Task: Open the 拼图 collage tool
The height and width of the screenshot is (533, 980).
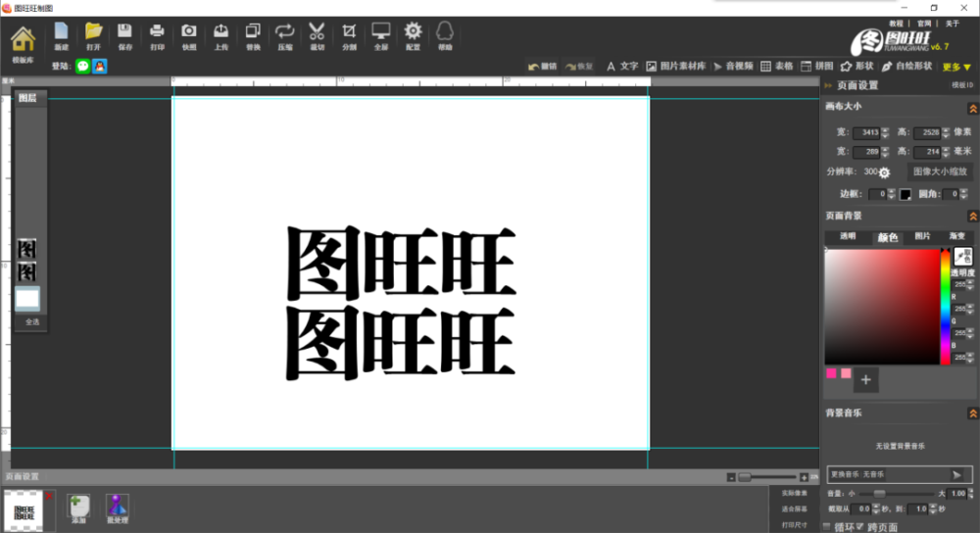Action: tap(817, 67)
